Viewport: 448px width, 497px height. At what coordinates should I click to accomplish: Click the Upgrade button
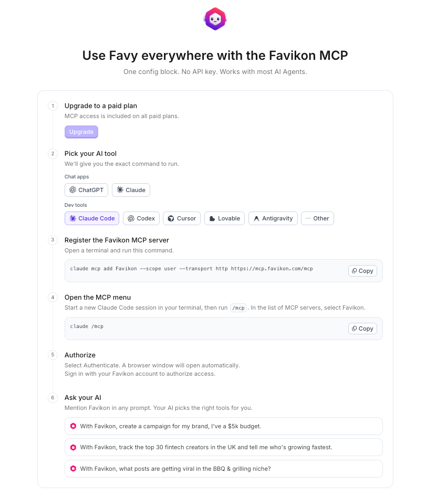(81, 132)
